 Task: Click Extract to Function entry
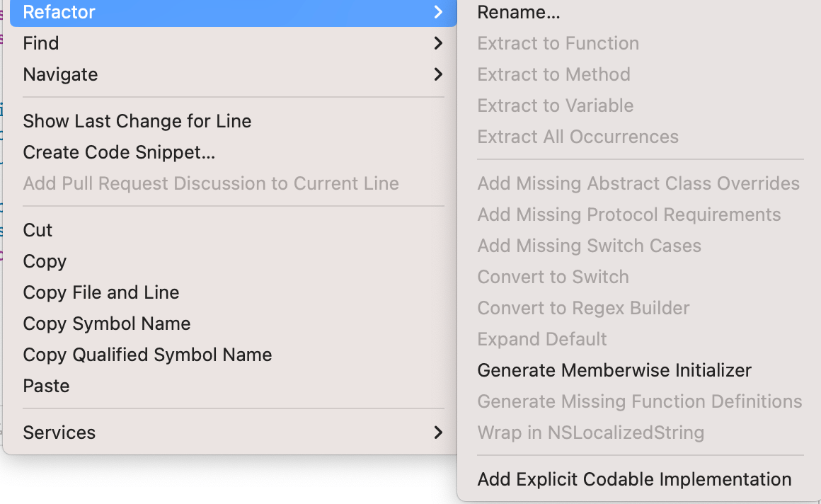click(558, 43)
